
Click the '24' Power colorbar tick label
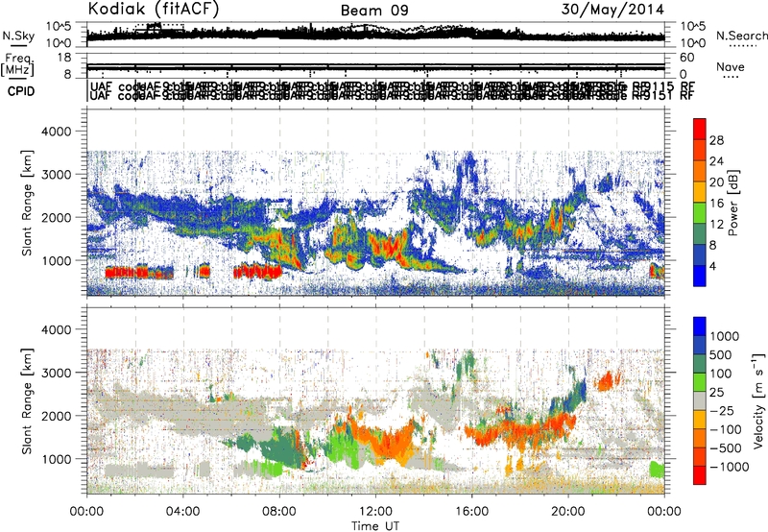coord(716,161)
